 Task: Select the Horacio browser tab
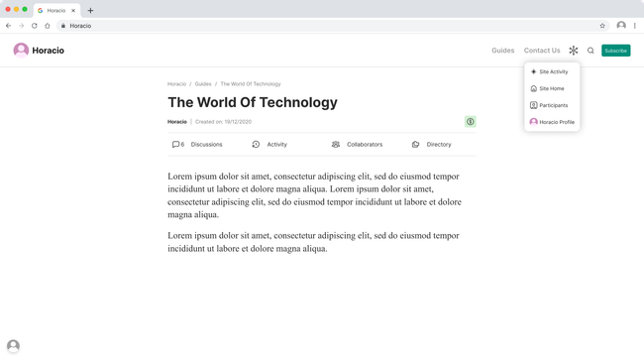pyautogui.click(x=56, y=11)
